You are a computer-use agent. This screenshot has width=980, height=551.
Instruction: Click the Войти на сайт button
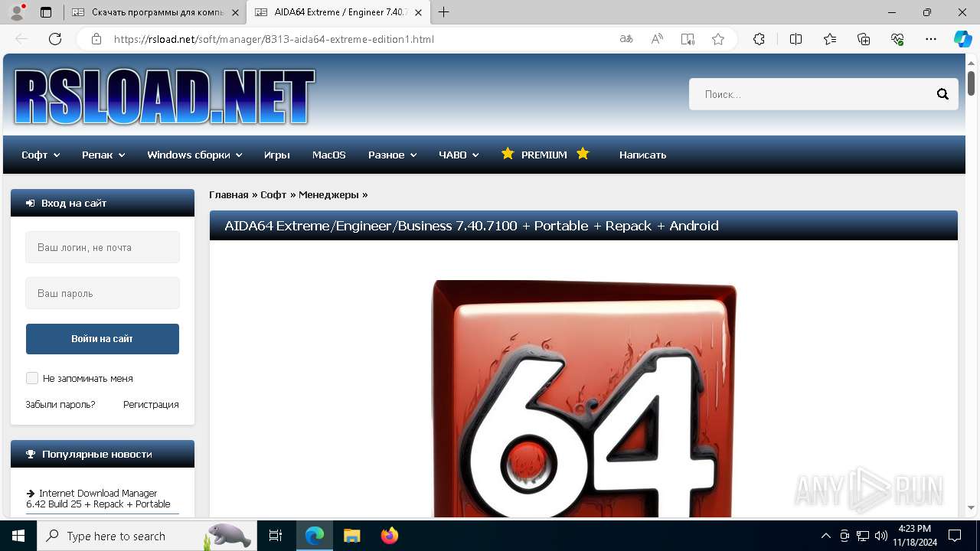click(x=103, y=339)
